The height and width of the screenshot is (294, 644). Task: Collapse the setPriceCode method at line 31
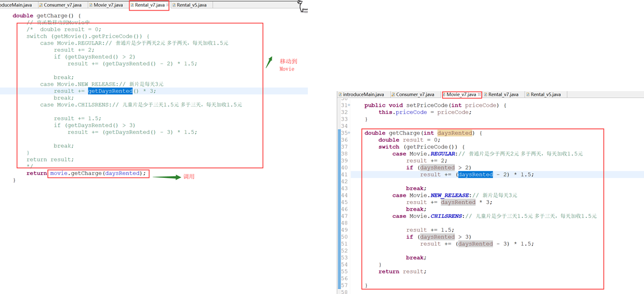click(x=349, y=105)
